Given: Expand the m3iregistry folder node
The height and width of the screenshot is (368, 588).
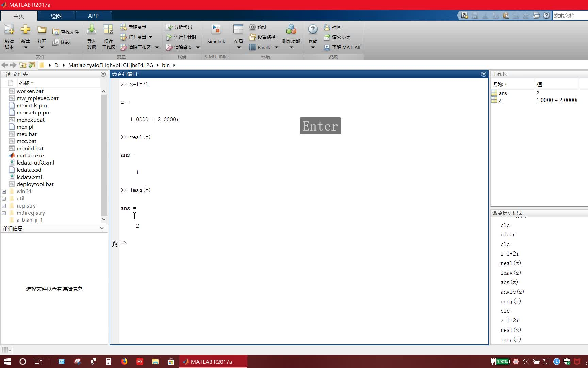Looking at the screenshot, I should coord(4,213).
